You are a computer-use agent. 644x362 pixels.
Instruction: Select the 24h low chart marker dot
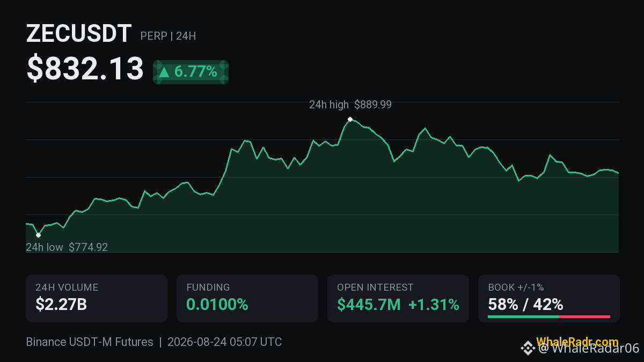(x=38, y=235)
